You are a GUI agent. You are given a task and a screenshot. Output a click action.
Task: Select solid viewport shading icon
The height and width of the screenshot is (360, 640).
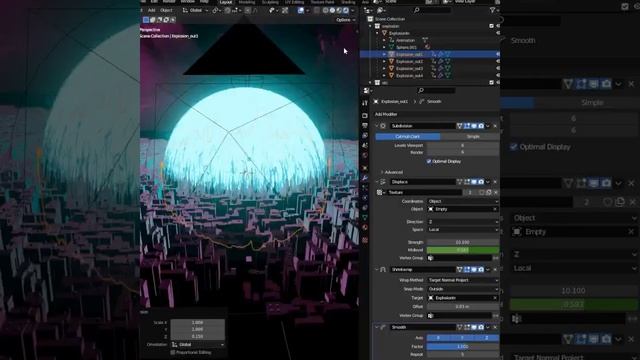coord(332,10)
